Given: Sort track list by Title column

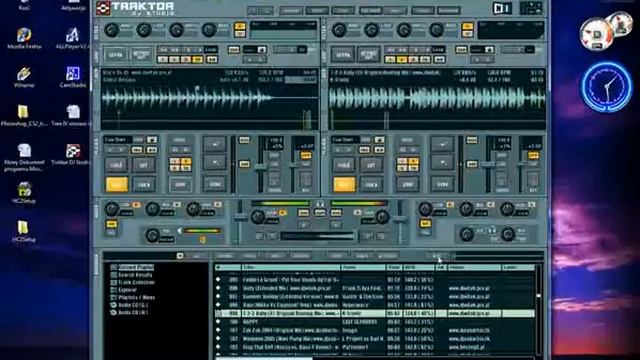Looking at the screenshot, I should tap(291, 267).
